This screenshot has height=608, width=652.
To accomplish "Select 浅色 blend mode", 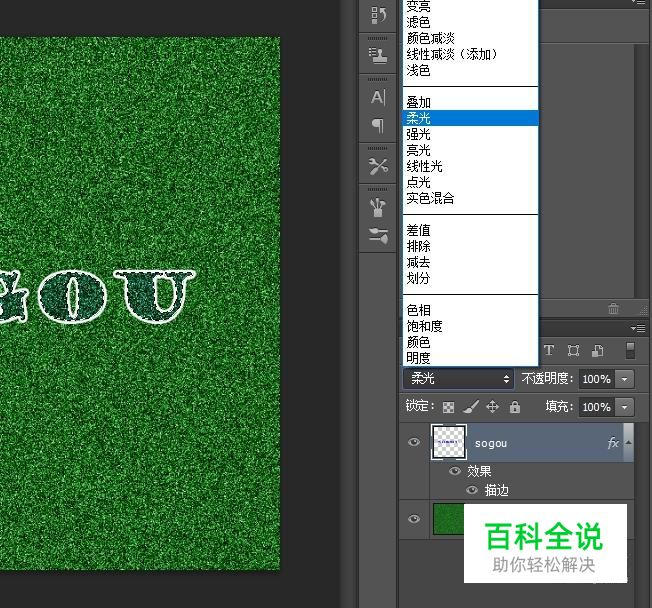I will coord(471,70).
